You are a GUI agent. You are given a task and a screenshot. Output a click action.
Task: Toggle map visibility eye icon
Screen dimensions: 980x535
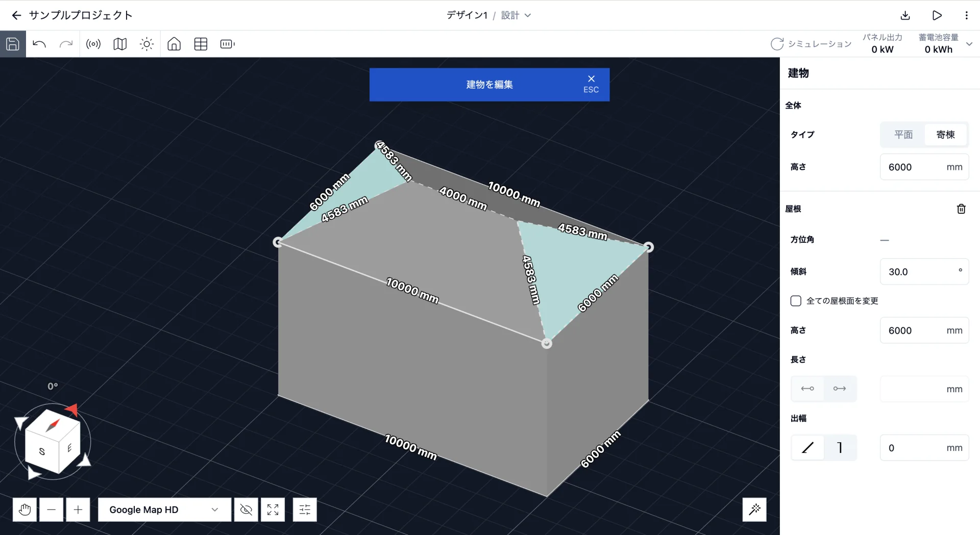coord(246,509)
